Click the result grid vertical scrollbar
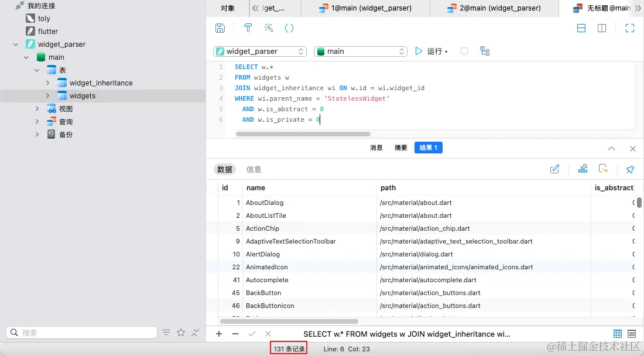This screenshot has height=356, width=644. (639, 203)
